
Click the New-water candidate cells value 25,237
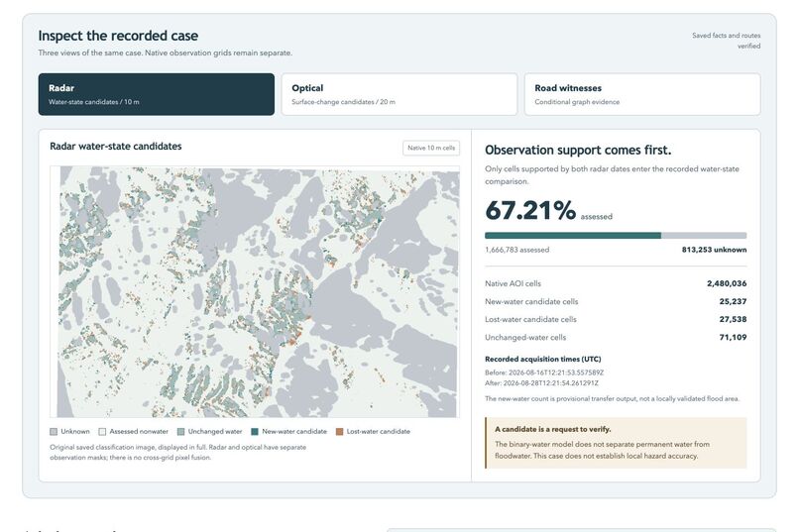tap(733, 301)
